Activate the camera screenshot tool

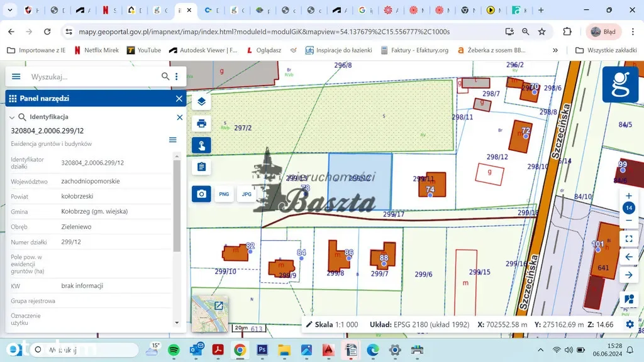201,194
